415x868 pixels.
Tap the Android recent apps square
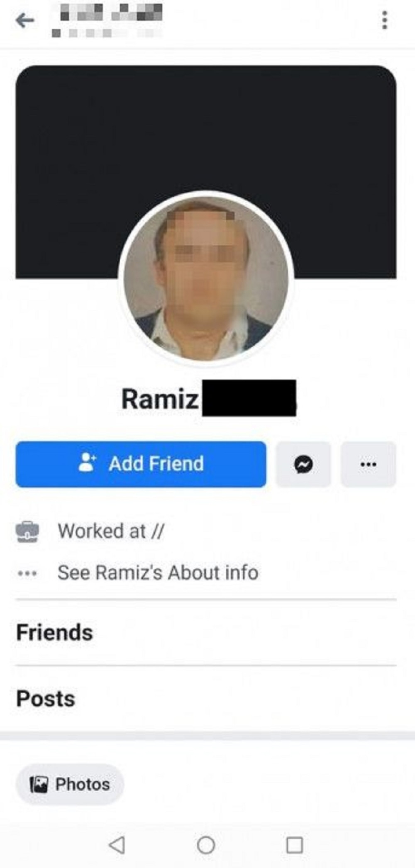295,844
